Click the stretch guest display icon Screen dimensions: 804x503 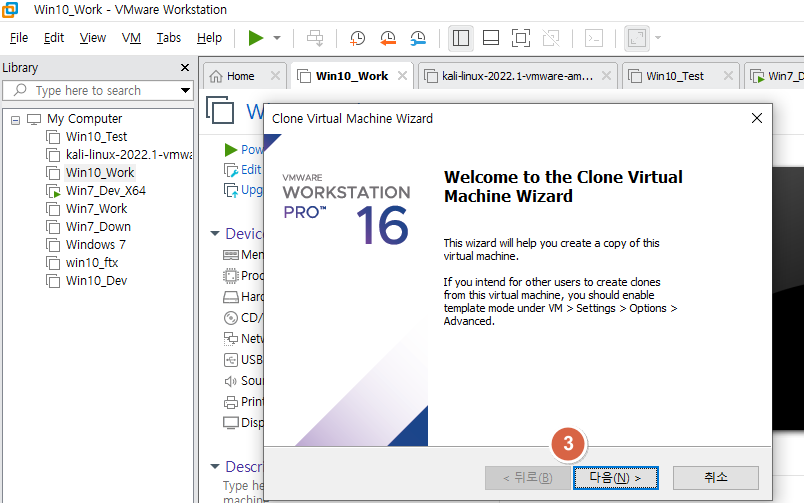(x=637, y=38)
